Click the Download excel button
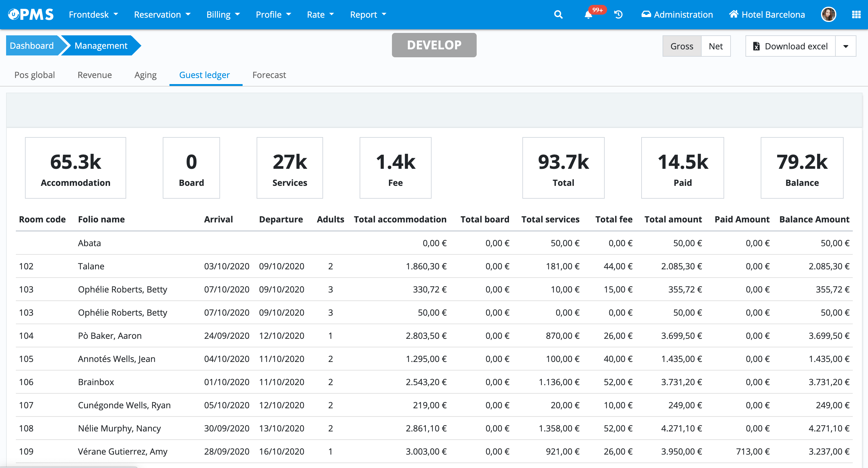Viewport: 868px width, 468px height. [x=790, y=46]
